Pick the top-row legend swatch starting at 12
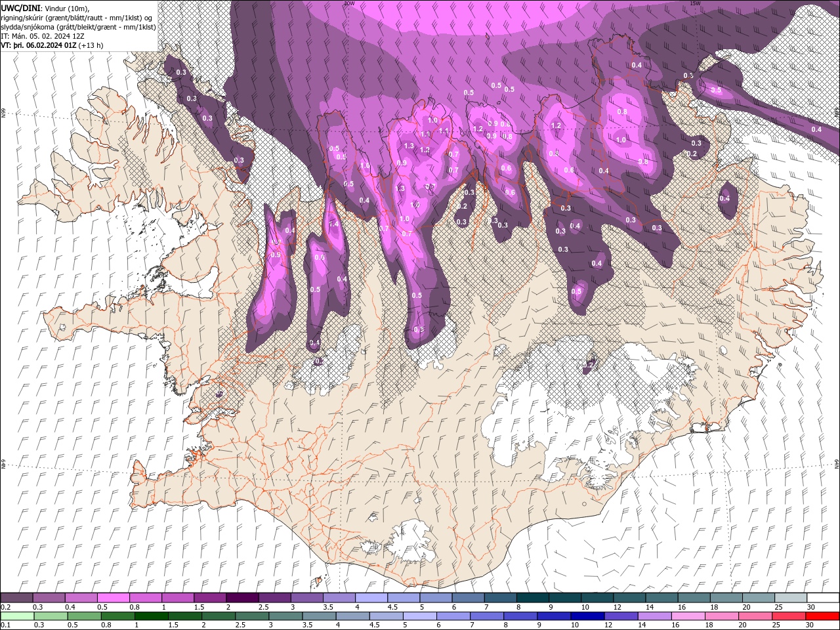The width and height of the screenshot is (840, 630). coord(629,598)
